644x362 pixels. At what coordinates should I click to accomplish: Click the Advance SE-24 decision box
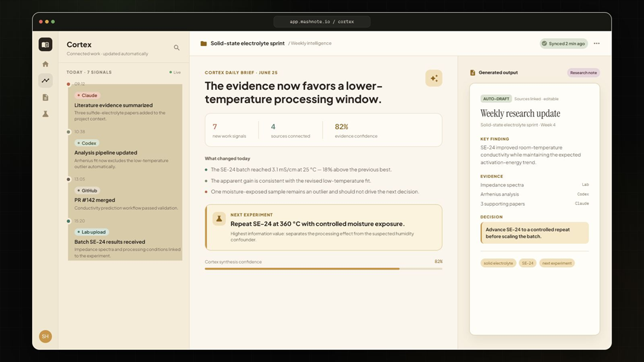534,233
